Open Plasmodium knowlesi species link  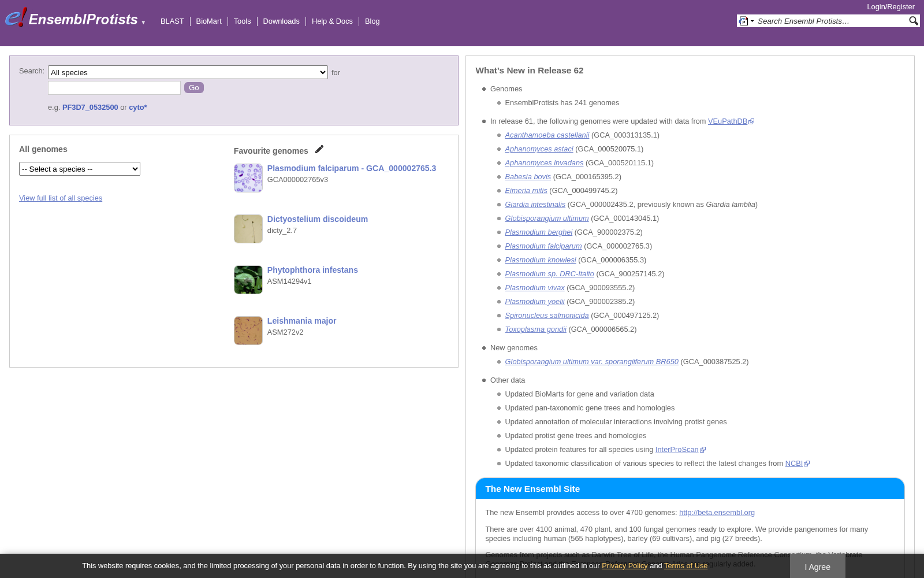[541, 260]
